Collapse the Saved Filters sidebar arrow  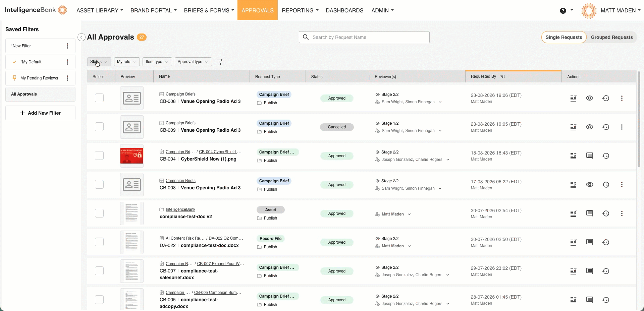pyautogui.click(x=81, y=37)
